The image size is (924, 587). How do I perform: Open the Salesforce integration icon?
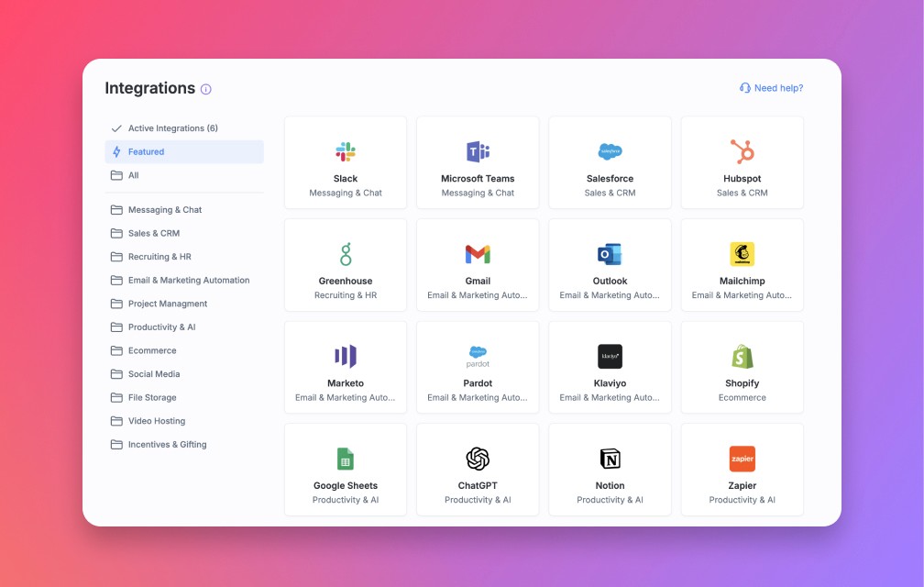coord(610,150)
